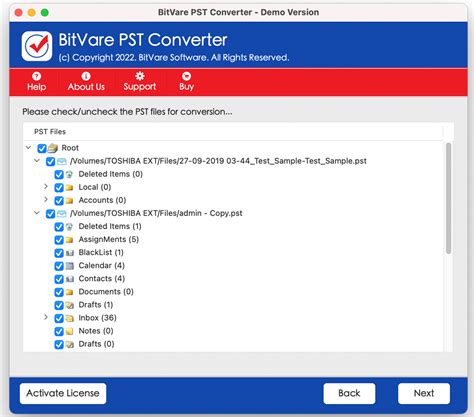The image size is (474, 417).
Task: Click the Drafts (0) folder icon
Action: [69, 344]
